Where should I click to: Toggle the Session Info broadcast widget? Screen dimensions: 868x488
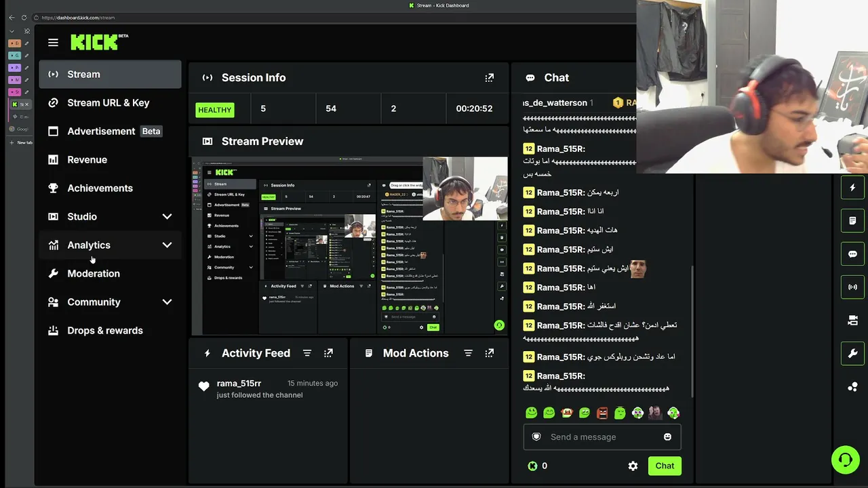(852, 287)
